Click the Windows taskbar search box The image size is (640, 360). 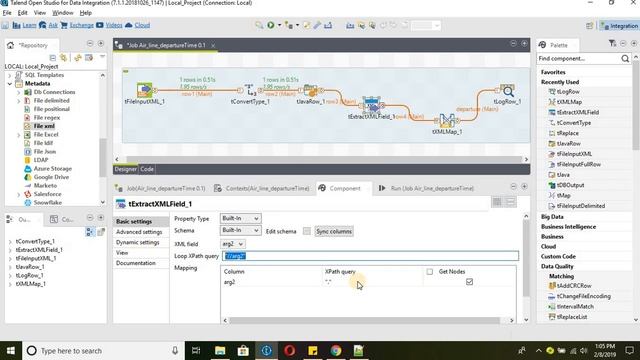pyautogui.click(x=103, y=351)
